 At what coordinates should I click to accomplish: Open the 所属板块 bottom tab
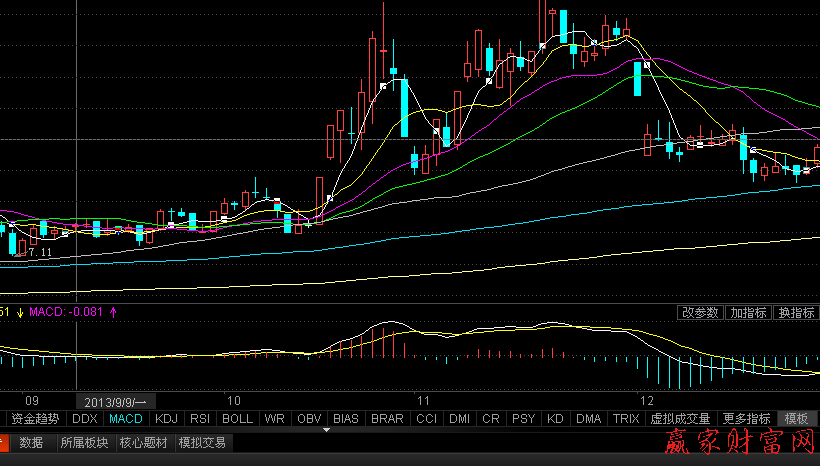(x=83, y=442)
